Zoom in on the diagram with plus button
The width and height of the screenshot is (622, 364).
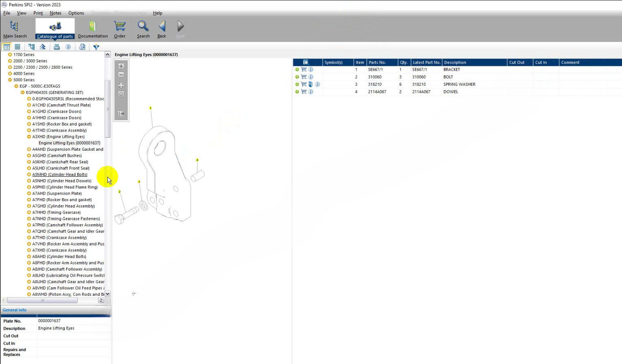click(121, 66)
